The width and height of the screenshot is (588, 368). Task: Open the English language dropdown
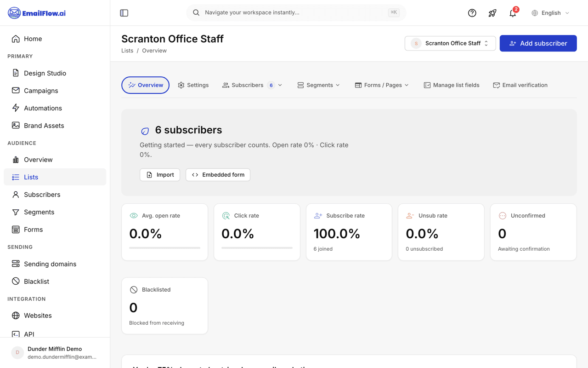pyautogui.click(x=550, y=13)
